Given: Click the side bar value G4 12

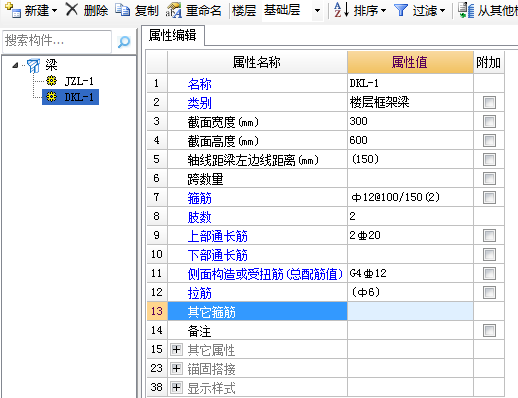Looking at the screenshot, I should pos(368,273).
